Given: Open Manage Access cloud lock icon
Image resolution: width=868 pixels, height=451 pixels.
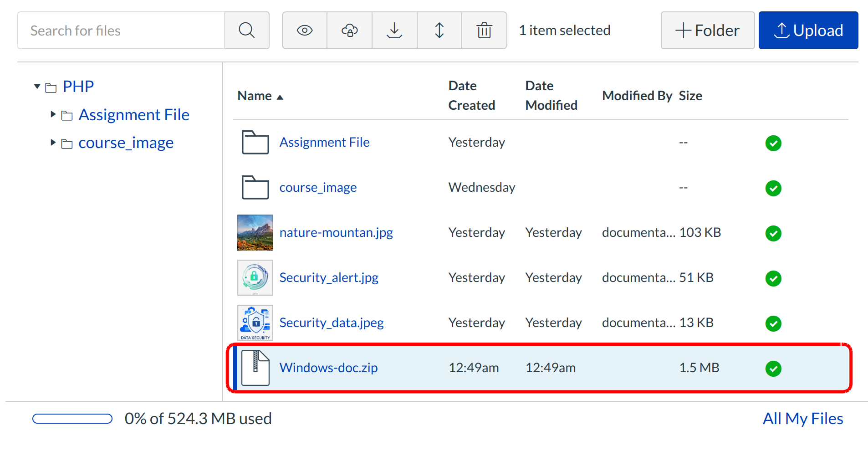Looking at the screenshot, I should [349, 31].
